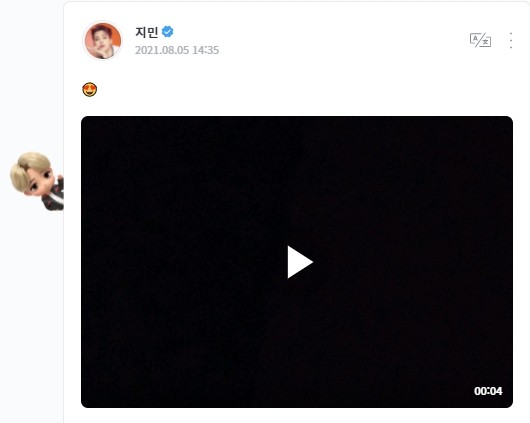
Task: Click the 2021.08.05 14:35 timestamp
Action: pos(177,50)
